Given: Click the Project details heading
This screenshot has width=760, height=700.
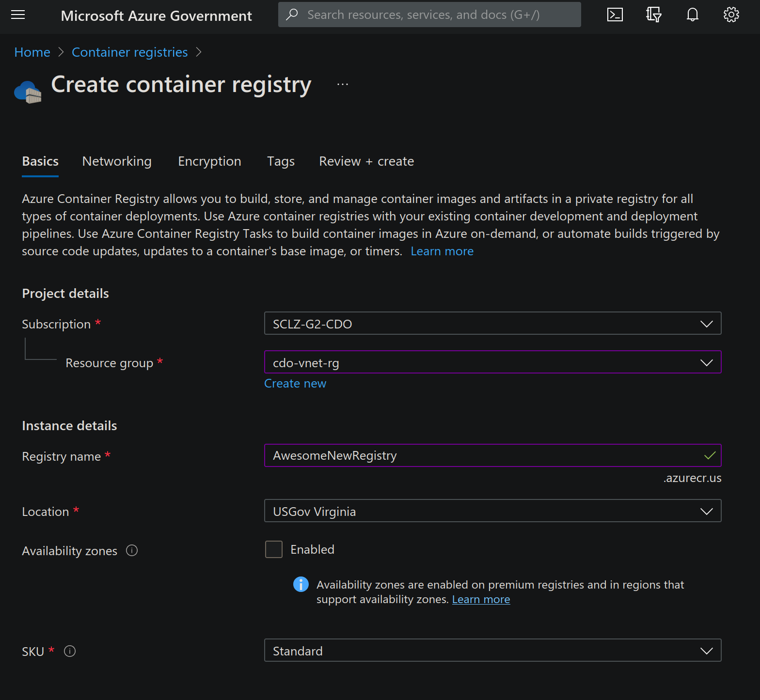Looking at the screenshot, I should [65, 294].
